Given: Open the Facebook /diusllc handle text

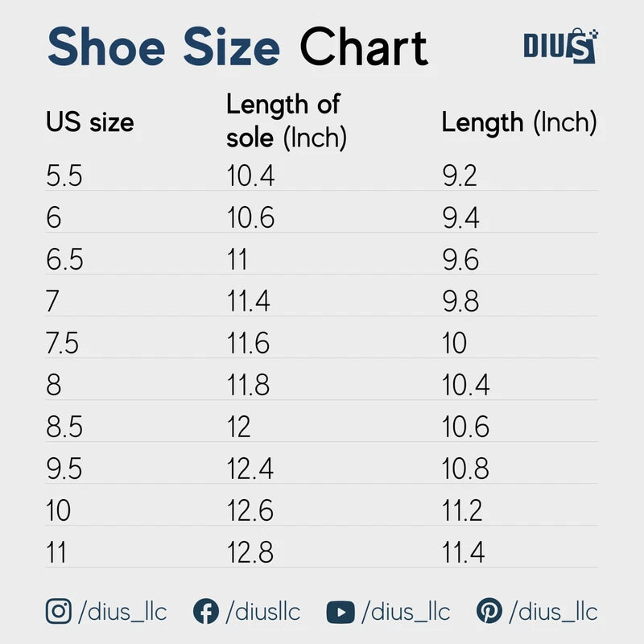Looking at the screenshot, I should (262, 612).
